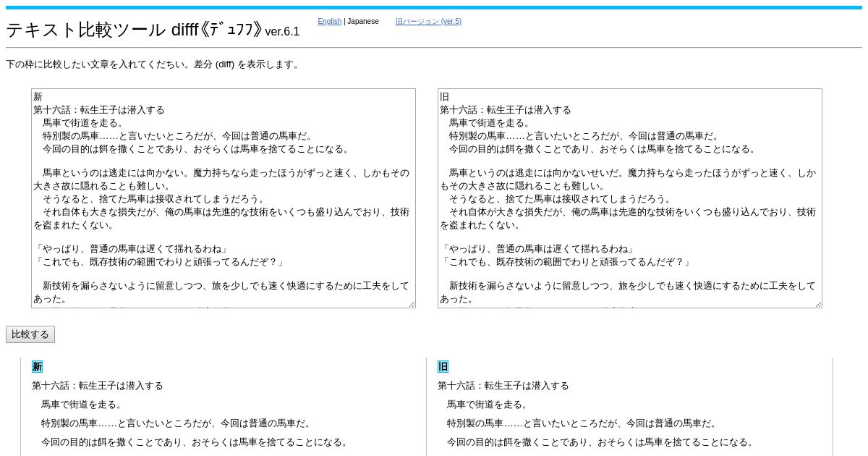The height and width of the screenshot is (456, 868).
Task: Focus the left 新 text input area
Action: pos(224,198)
